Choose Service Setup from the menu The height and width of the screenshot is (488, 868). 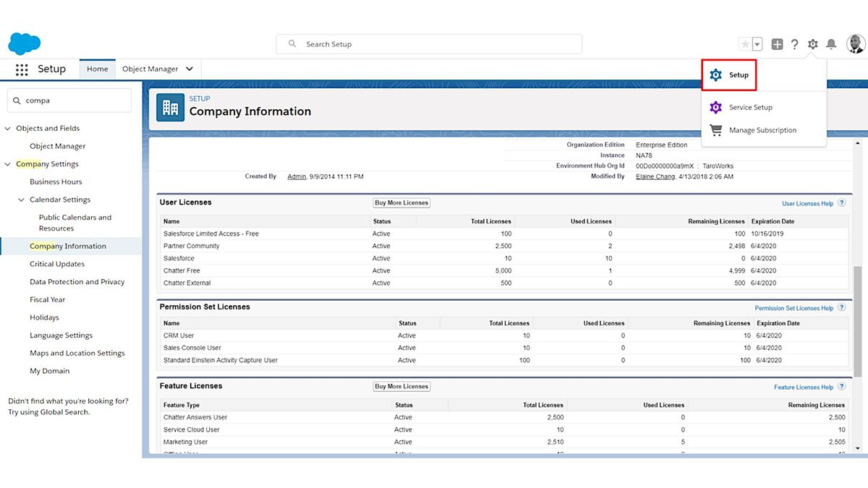coord(750,108)
